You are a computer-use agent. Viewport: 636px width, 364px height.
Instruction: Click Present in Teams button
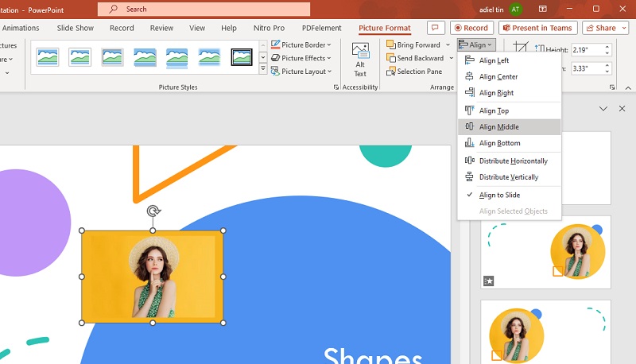pyautogui.click(x=537, y=28)
